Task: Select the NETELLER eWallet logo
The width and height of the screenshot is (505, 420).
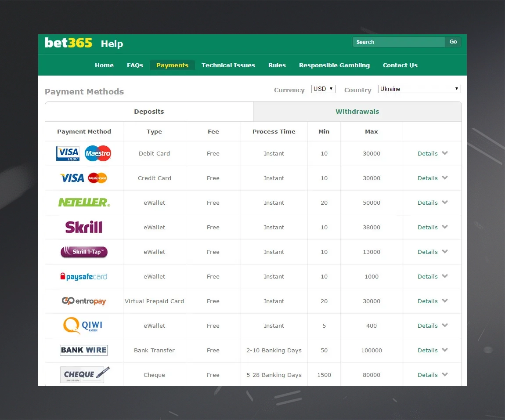Action: click(84, 203)
